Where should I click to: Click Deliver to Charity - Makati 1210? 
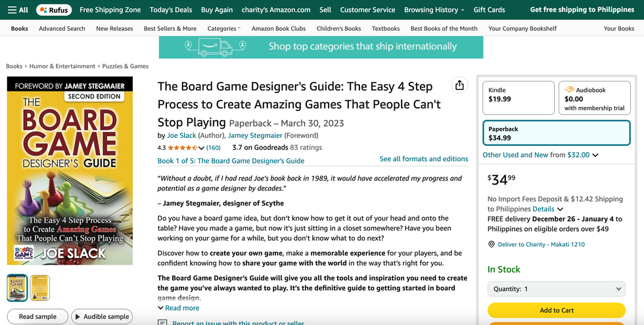pyautogui.click(x=541, y=244)
